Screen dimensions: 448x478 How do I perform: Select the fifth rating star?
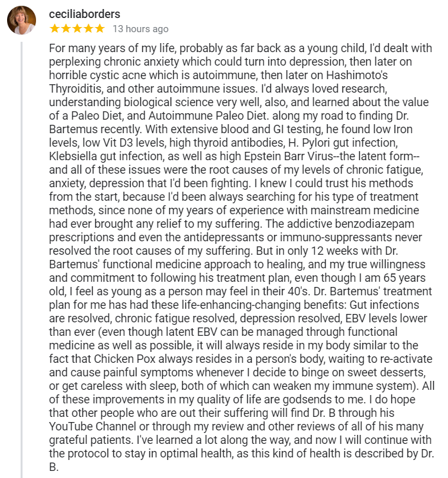click(x=98, y=28)
